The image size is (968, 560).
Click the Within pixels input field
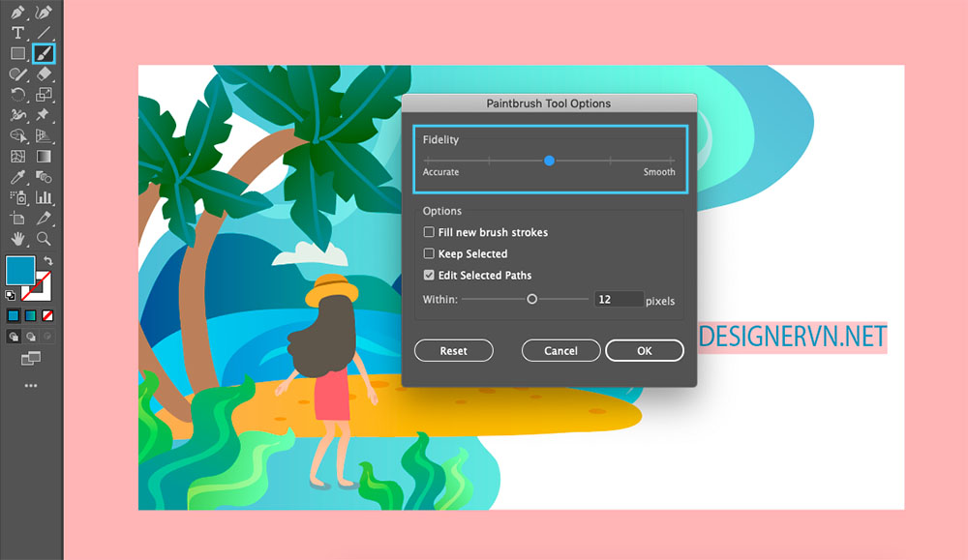click(x=618, y=300)
